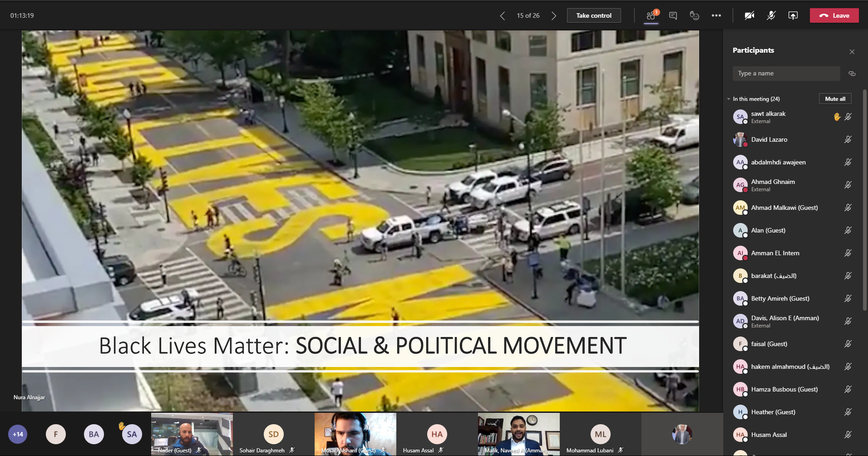Open reactions and raise hand menu
868x456 pixels.
694,15
